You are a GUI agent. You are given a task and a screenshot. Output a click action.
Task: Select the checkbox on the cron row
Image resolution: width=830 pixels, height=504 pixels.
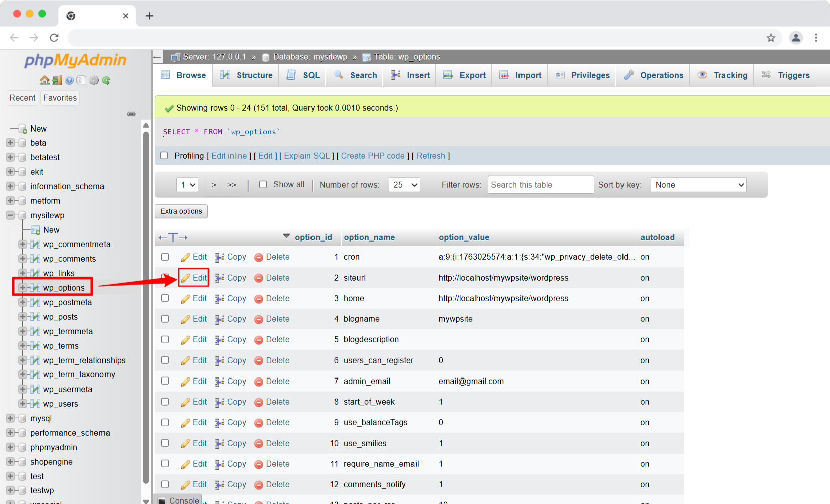click(x=165, y=257)
